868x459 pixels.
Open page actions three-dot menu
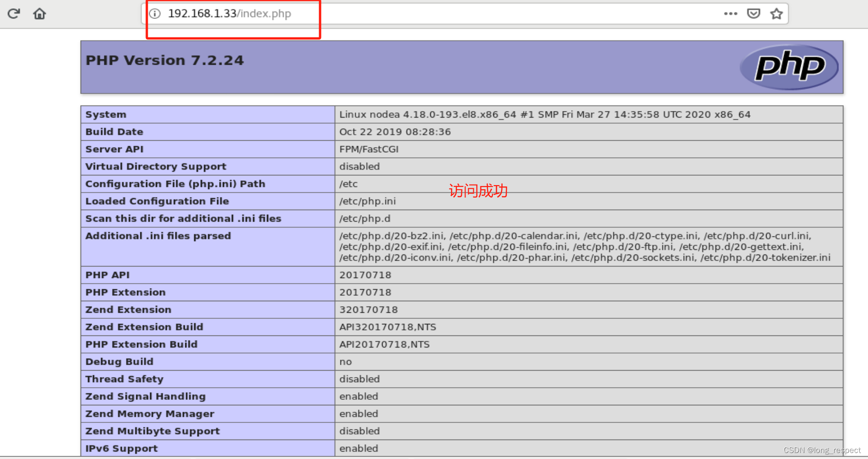[730, 13]
